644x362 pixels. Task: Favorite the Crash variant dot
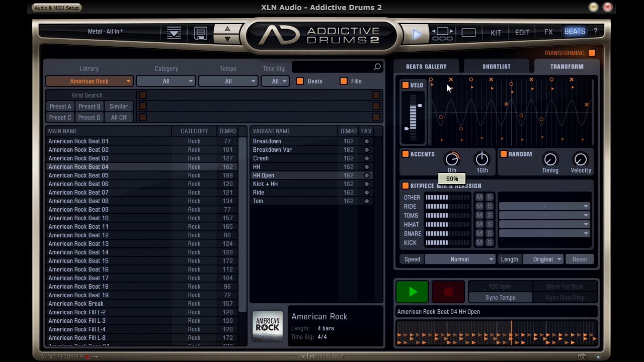coord(366,158)
